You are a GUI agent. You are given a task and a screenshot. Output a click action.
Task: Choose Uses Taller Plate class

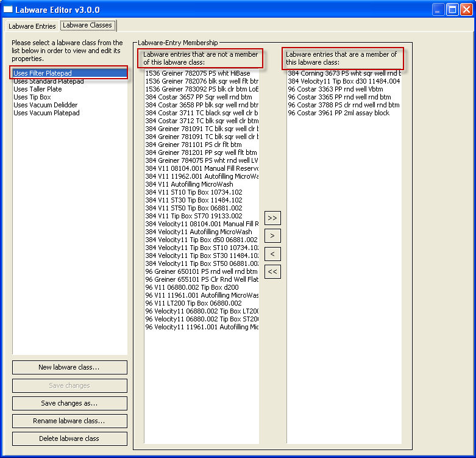(x=38, y=89)
